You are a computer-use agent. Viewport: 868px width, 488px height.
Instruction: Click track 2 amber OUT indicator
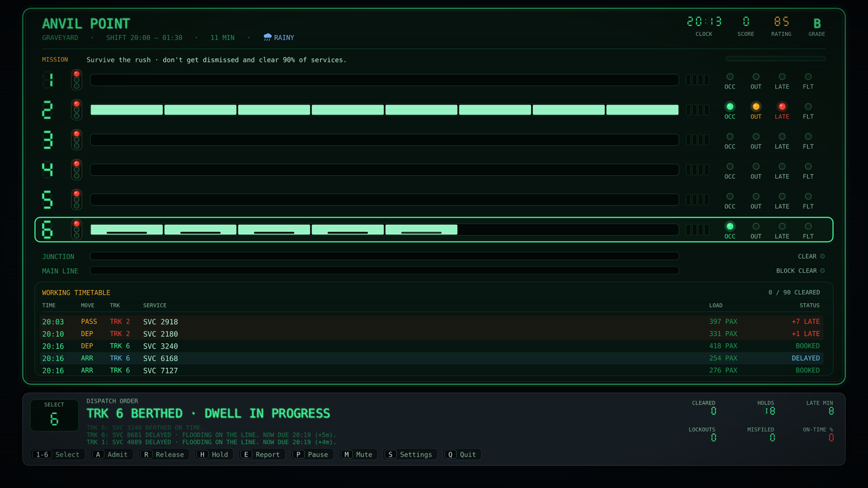click(756, 107)
